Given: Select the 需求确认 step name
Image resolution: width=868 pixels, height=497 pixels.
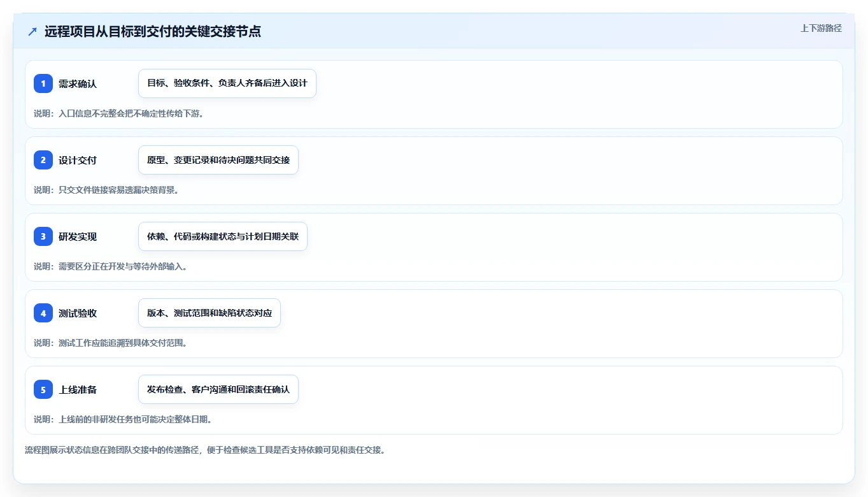Looking at the screenshot, I should (78, 83).
